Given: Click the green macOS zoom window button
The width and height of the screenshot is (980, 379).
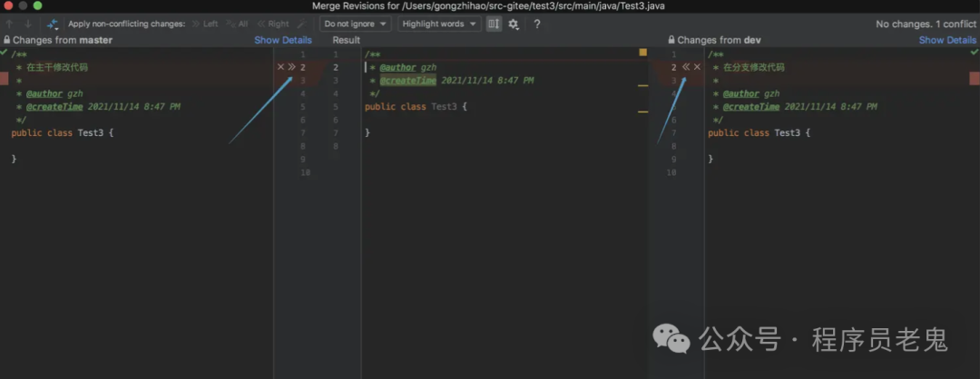Looking at the screenshot, I should click(37, 5).
